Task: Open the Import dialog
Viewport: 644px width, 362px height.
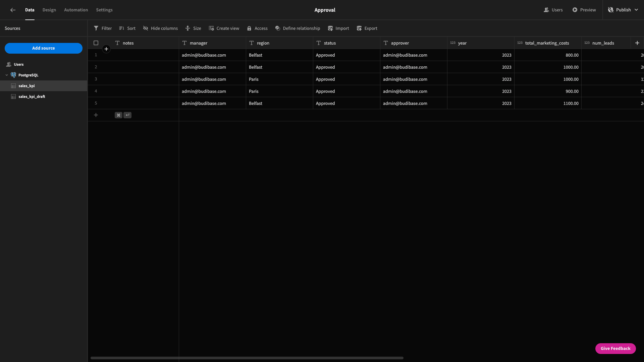Action: coord(338,28)
